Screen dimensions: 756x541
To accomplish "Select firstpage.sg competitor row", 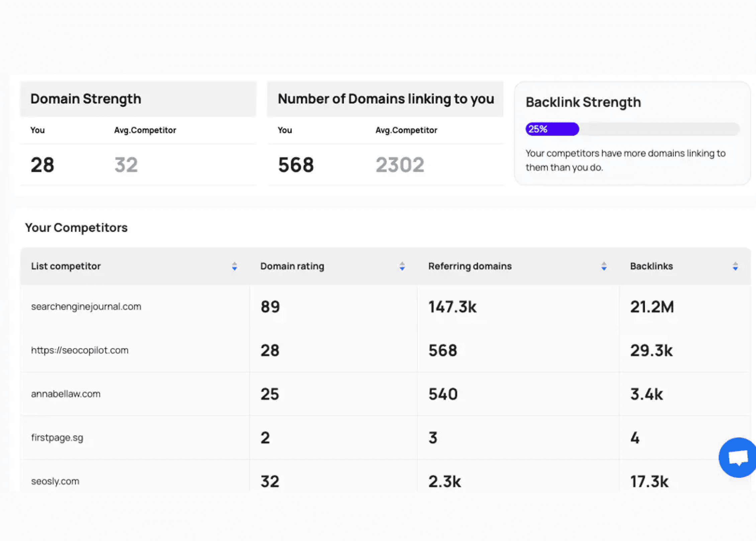I will point(57,438).
